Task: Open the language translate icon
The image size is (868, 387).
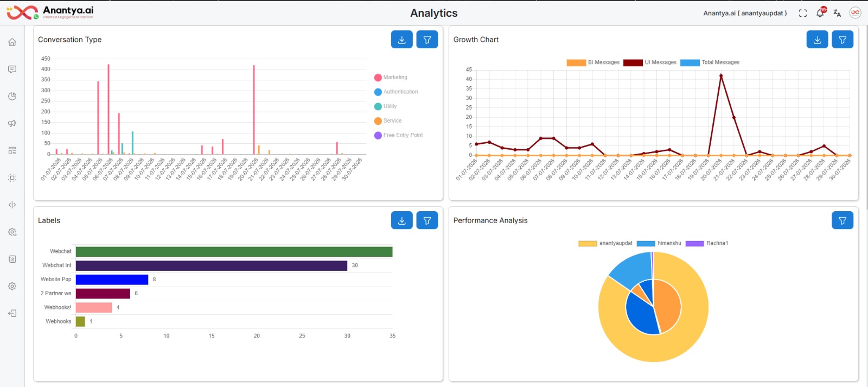Action: pos(837,13)
